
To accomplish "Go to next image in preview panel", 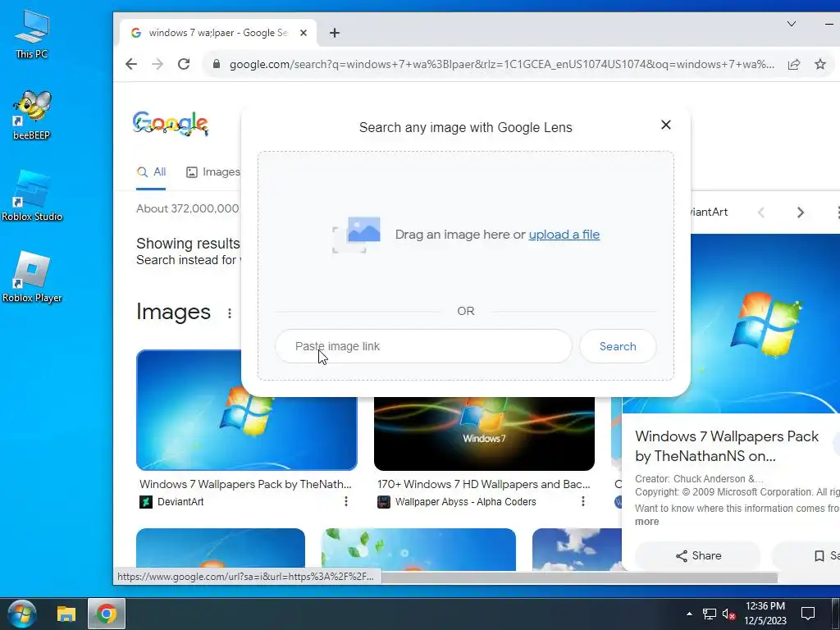I will click(801, 212).
